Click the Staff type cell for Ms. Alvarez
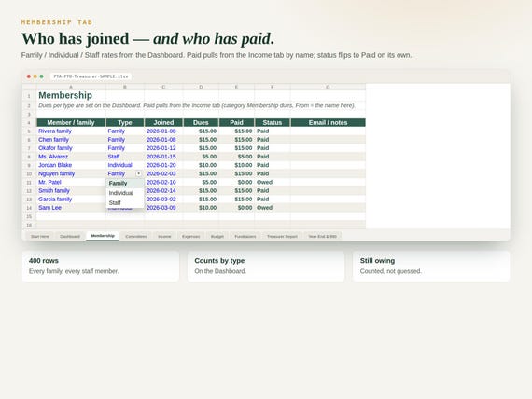 (x=125, y=157)
